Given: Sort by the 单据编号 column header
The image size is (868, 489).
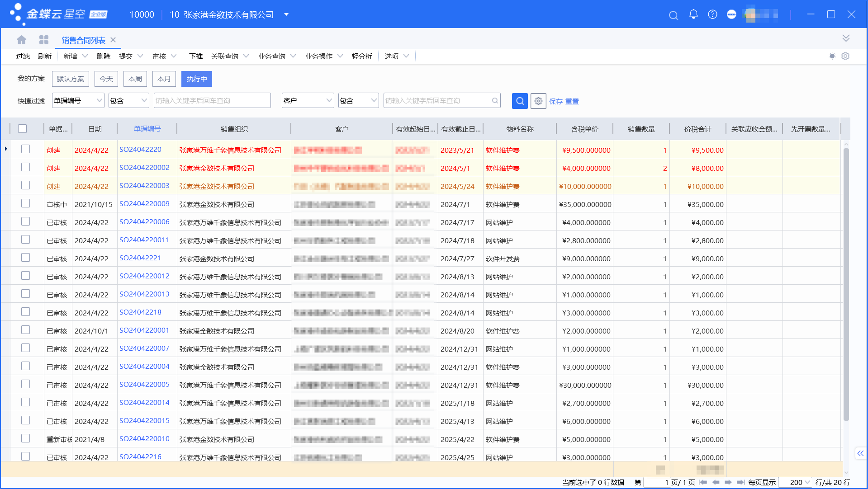Looking at the screenshot, I should (147, 128).
